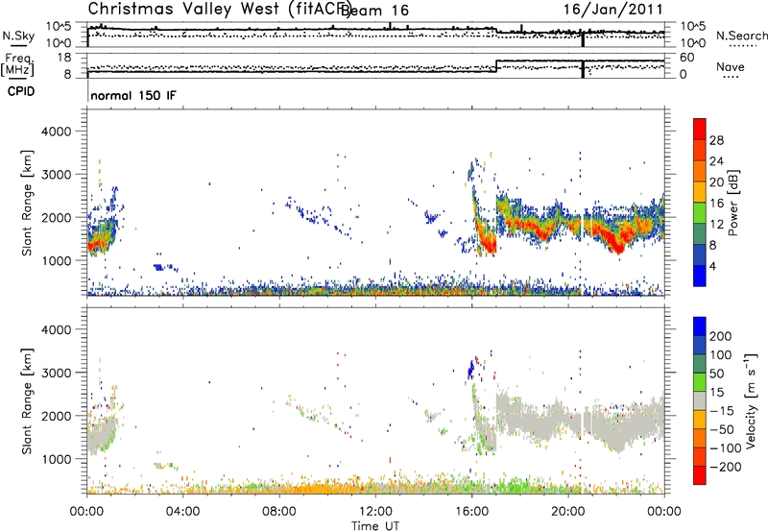The height and width of the screenshot is (532, 768).
Task: Click the red high-power echo near 22:00 in power panel
Action: pos(616,244)
